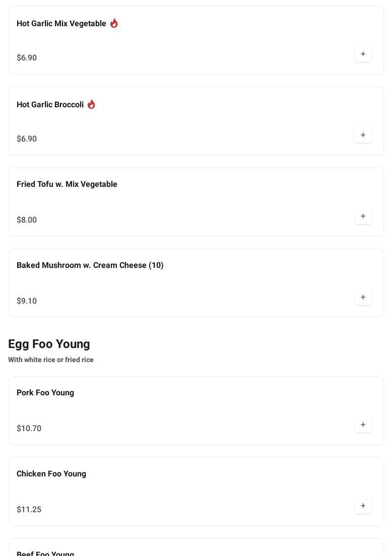
Task: Click plus for Fried Tofu w. Mix Vegetable
Action: coord(363,216)
